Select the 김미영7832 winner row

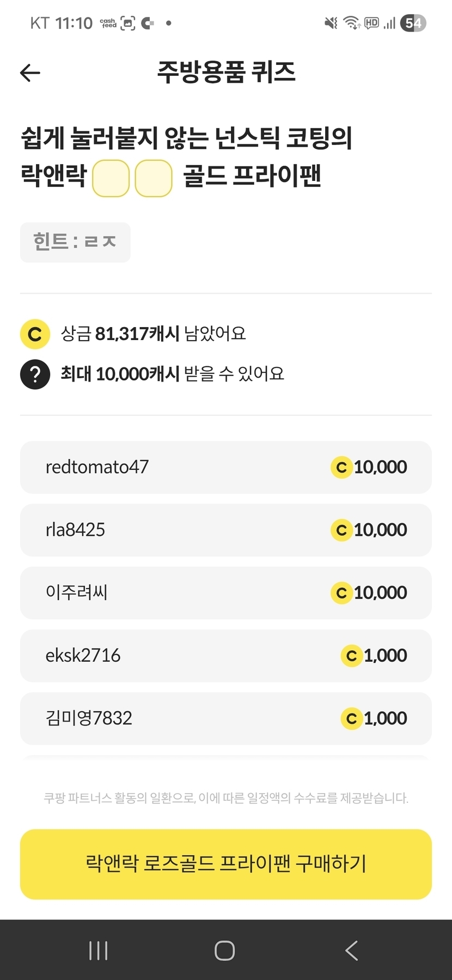(x=225, y=718)
